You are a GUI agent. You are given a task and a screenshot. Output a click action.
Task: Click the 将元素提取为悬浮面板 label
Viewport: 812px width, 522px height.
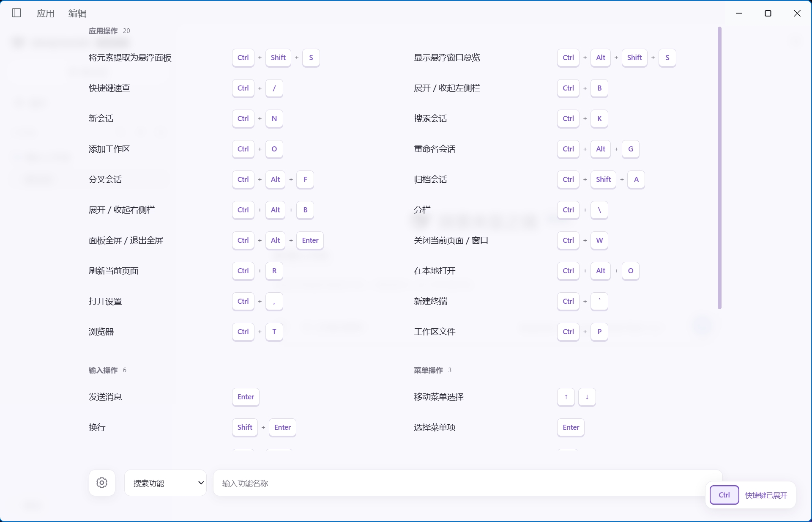point(130,58)
